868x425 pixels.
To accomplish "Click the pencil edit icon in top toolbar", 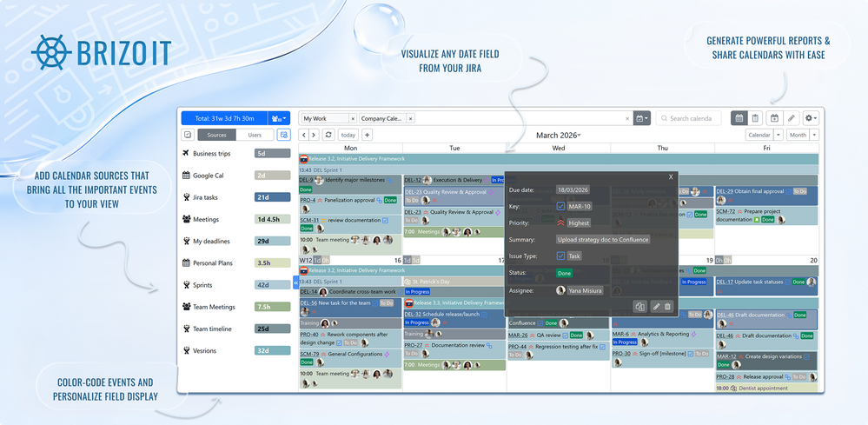I will point(792,118).
